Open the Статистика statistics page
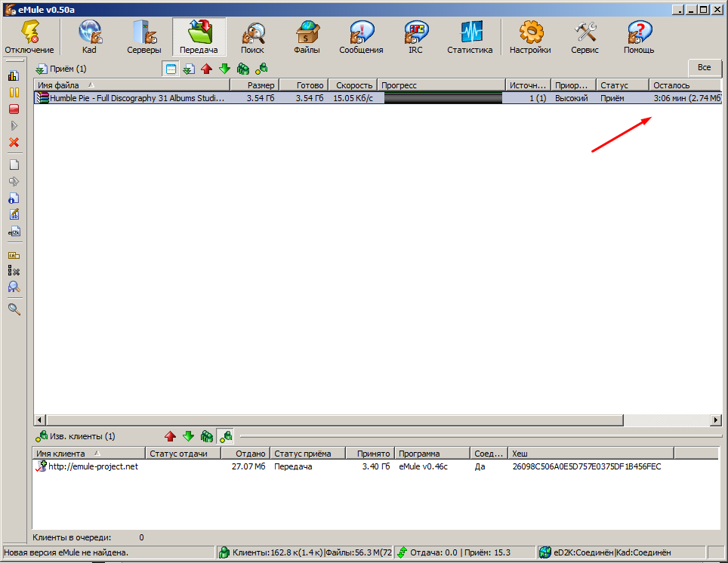The image size is (728, 563). [470, 37]
